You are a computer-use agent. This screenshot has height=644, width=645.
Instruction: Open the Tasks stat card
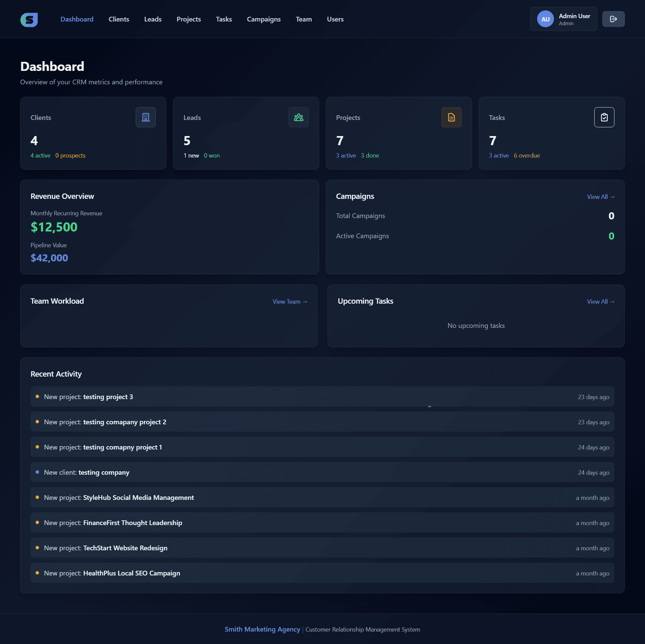click(x=552, y=133)
